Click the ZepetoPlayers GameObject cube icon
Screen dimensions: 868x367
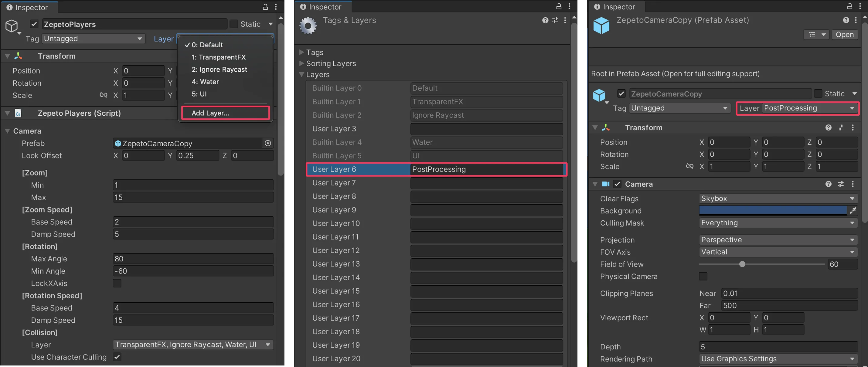tap(12, 26)
